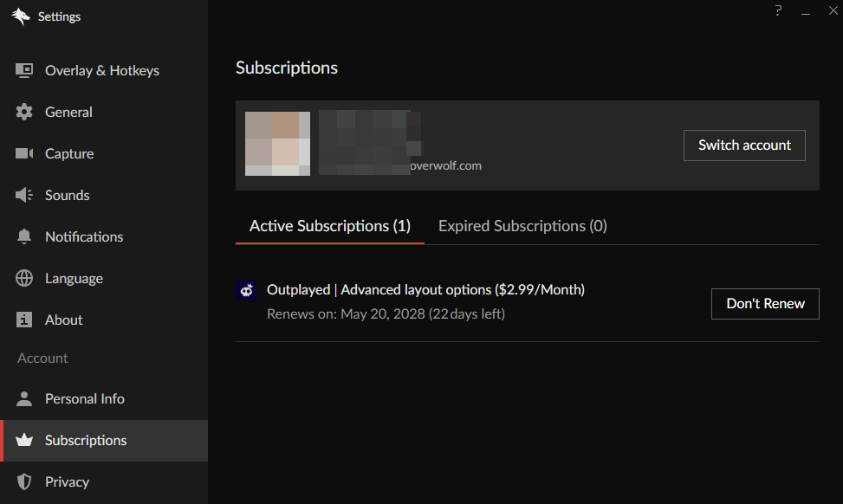Click the Outplayed Advanced layout options title

425,290
